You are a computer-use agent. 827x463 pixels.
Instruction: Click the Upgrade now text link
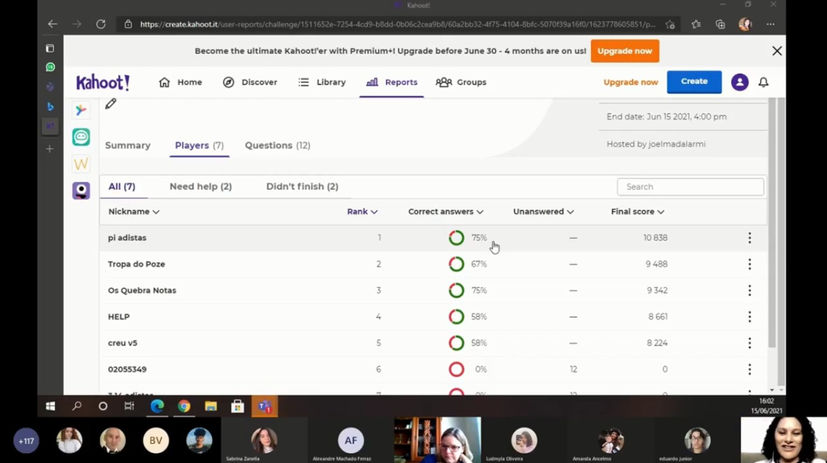coord(631,82)
